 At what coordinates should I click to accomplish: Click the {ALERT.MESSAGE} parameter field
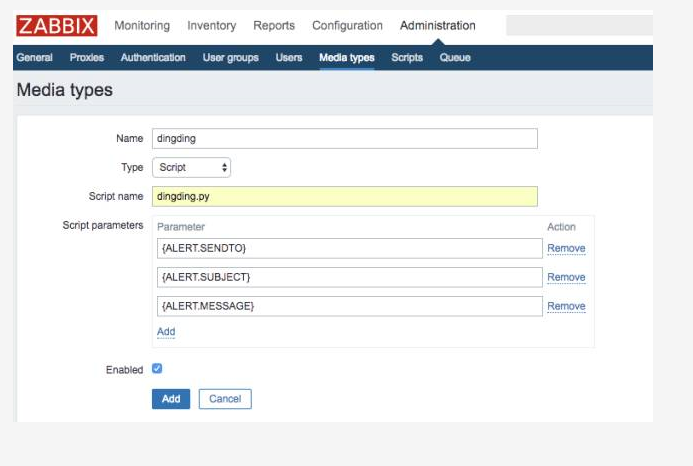(350, 306)
